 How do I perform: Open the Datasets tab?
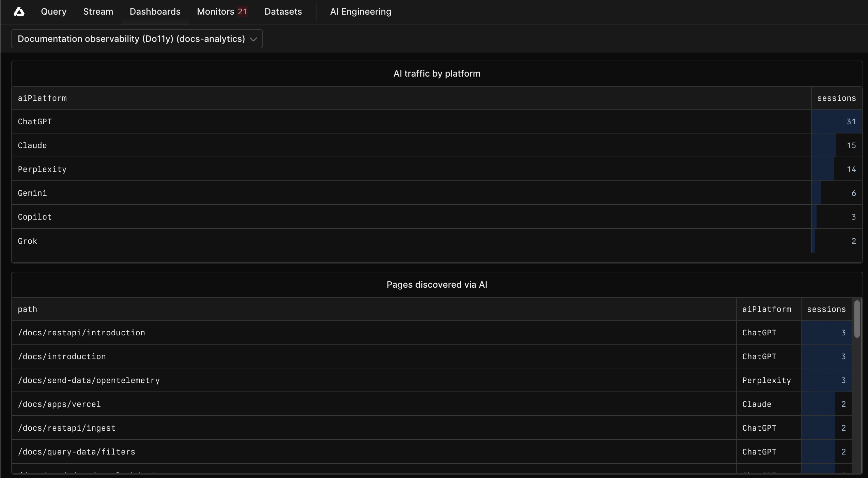pos(283,12)
